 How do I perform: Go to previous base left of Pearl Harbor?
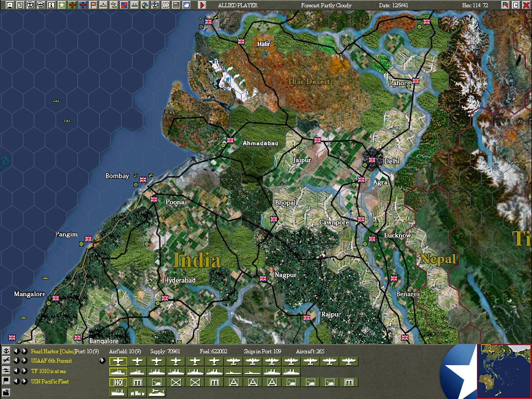[16, 351]
